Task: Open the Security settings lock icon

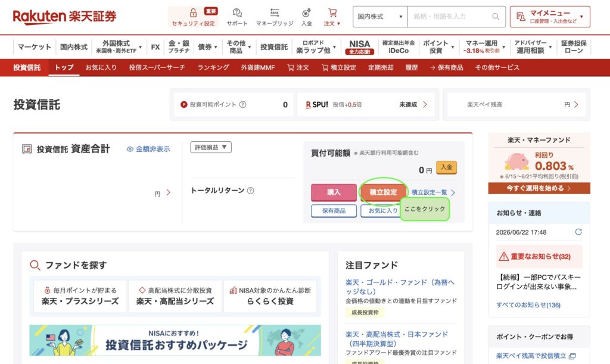Action: pos(193,13)
